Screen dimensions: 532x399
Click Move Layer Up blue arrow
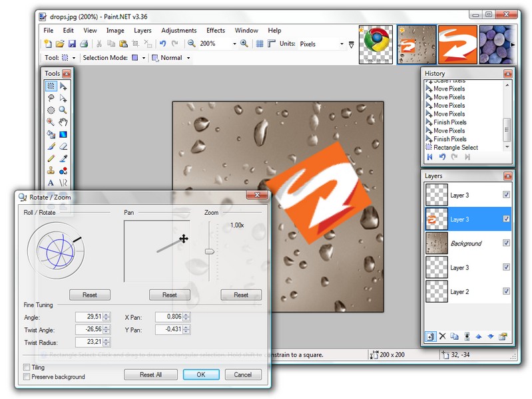(479, 336)
